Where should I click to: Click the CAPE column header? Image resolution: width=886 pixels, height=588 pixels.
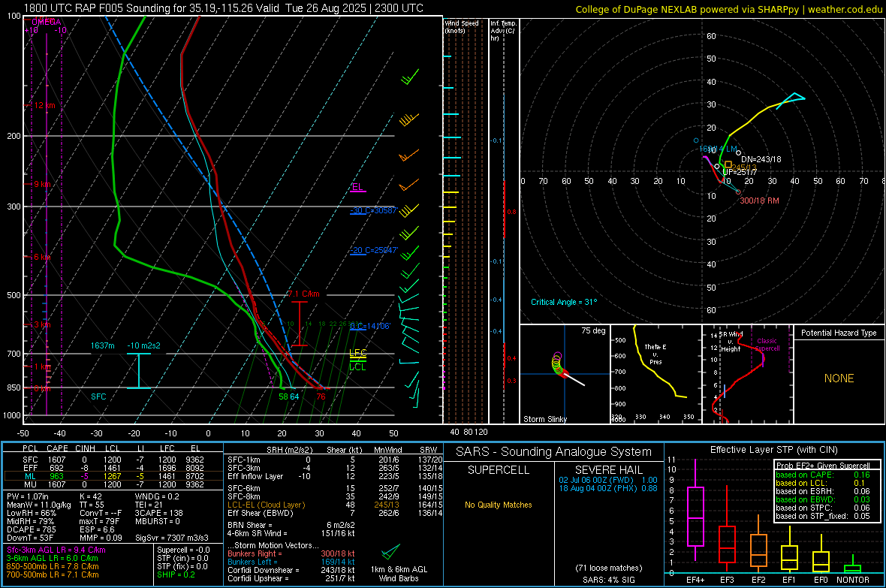(57, 448)
